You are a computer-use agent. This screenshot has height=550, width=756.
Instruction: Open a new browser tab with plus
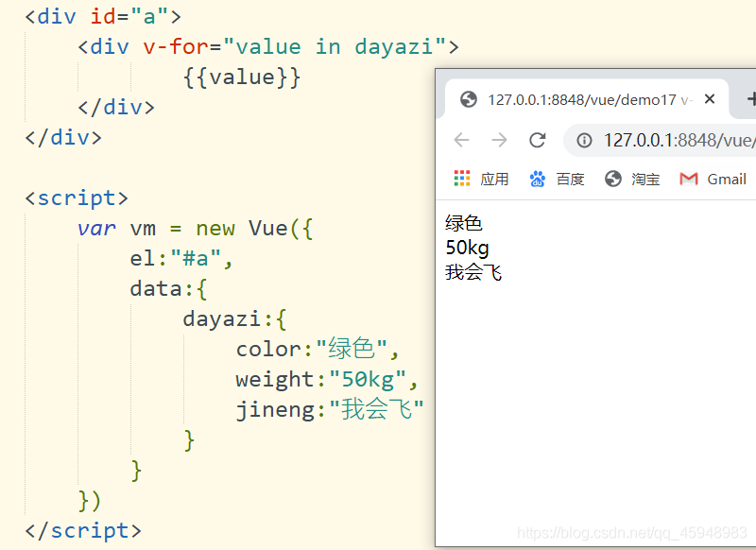pos(750,99)
